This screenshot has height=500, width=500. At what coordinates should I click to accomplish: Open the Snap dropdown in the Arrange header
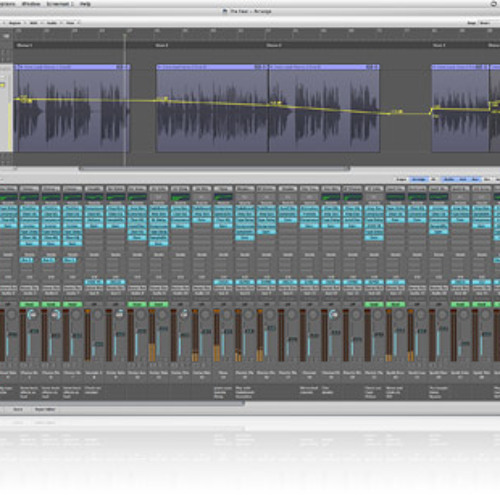point(471,23)
